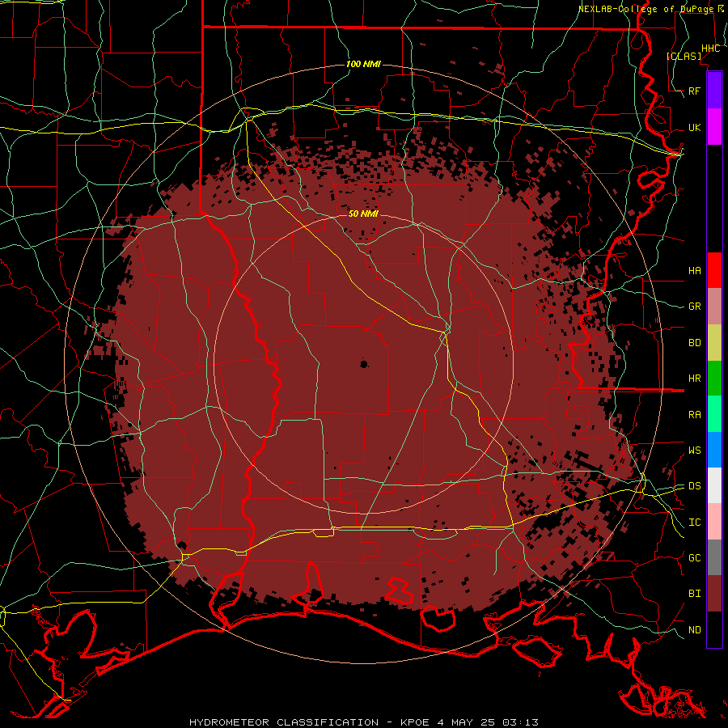Select the GR pink legend swatch
This screenshot has height=728, width=728.
coord(714,307)
